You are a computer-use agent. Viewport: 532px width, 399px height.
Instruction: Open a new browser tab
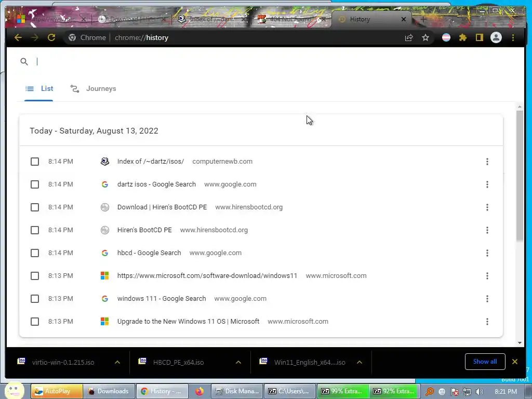[423, 19]
